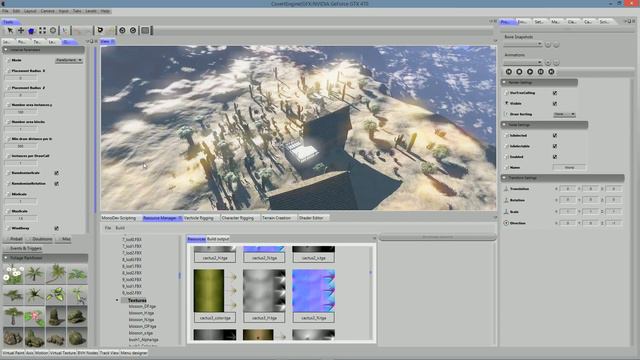This screenshot has height=360, width=640.
Task: Toggle the IsSelectable checkbox
Action: click(x=555, y=146)
